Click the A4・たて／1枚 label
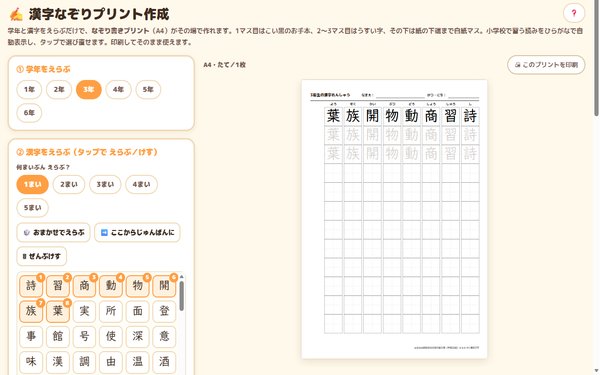600x375 pixels. tap(224, 65)
